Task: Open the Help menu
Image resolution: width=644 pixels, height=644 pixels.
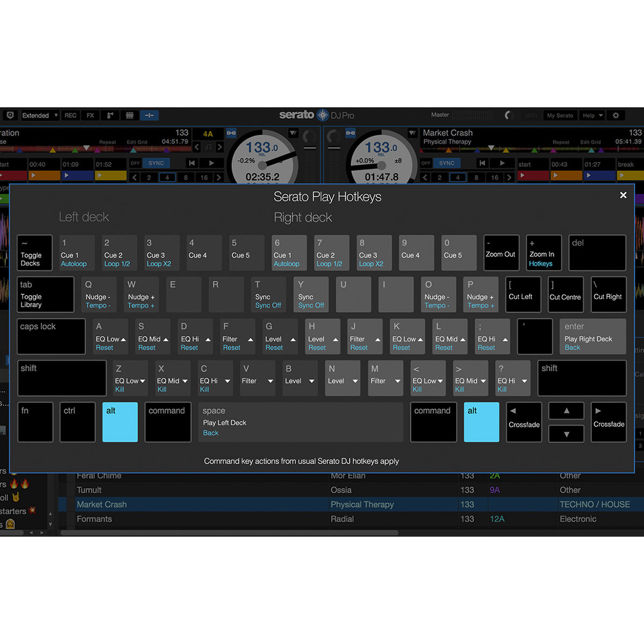Action: coord(589,115)
